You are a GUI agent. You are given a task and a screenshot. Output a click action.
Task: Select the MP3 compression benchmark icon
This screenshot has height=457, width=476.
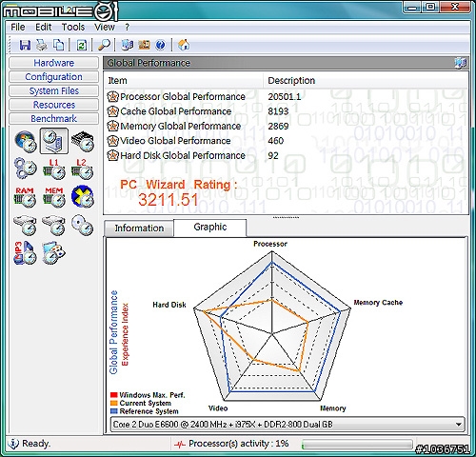tap(25, 252)
